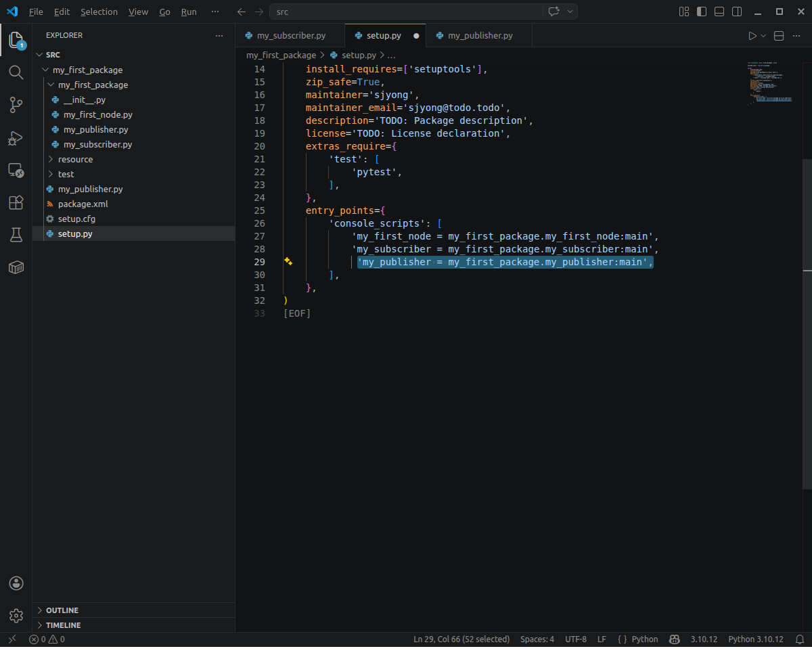Open the Remote Explorer view
812x653 pixels.
[x=16, y=170]
